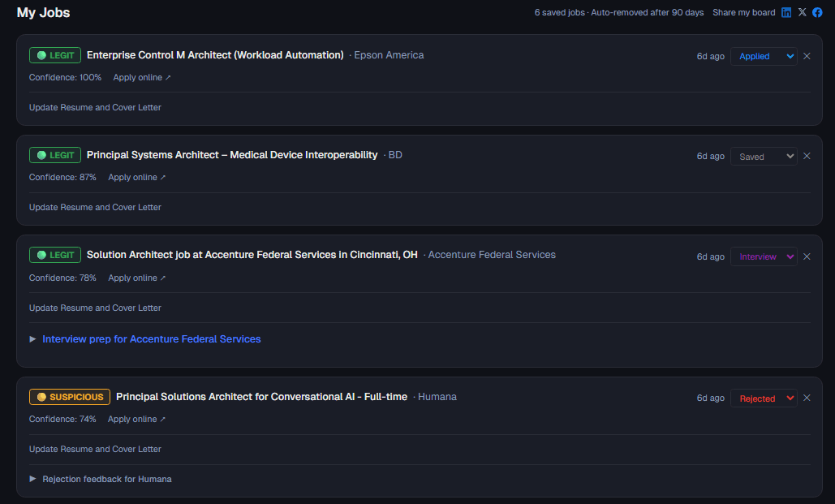Image resolution: width=835 pixels, height=504 pixels.
Task: Open Apply online link for Accenture job
Action: (x=137, y=278)
